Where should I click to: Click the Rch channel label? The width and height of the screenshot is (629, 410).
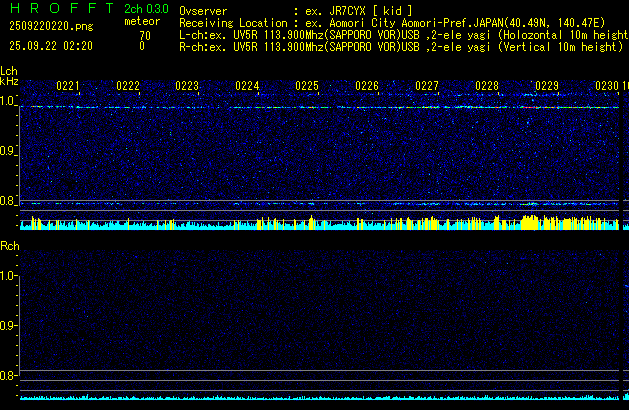coord(9,245)
